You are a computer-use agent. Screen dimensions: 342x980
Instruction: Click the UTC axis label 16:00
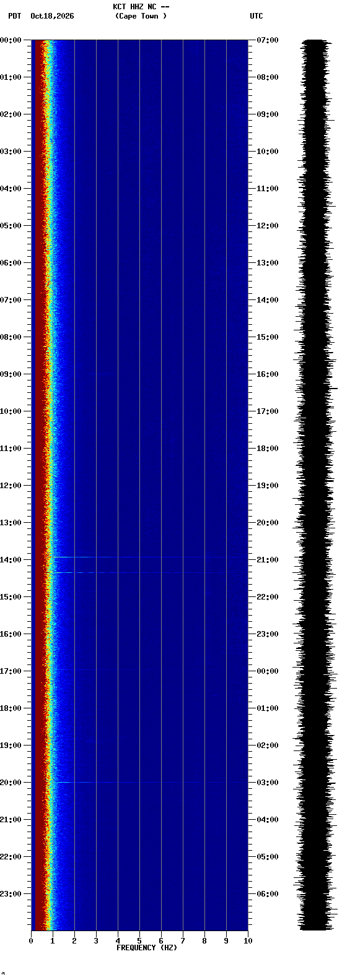click(x=268, y=374)
